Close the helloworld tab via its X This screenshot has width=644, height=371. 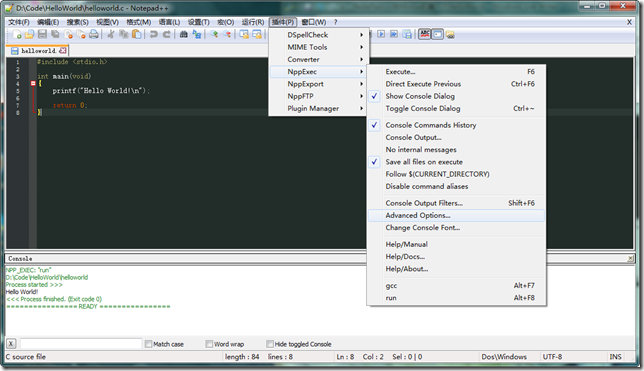point(62,51)
